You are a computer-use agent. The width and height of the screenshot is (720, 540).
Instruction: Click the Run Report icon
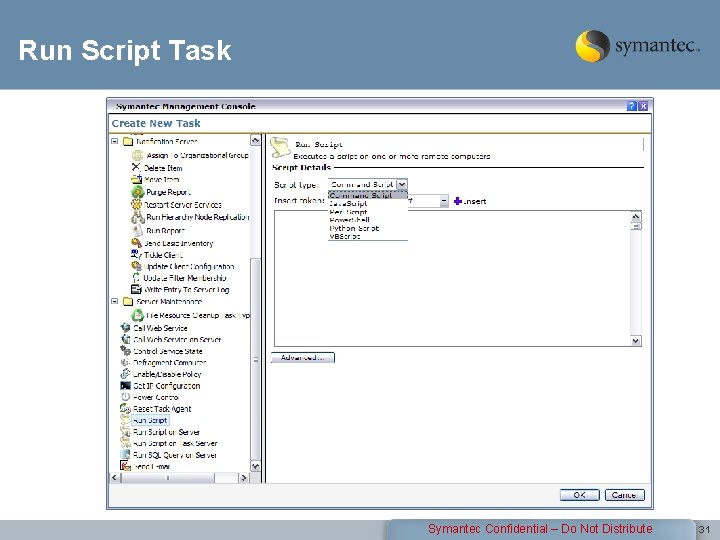click(x=137, y=230)
